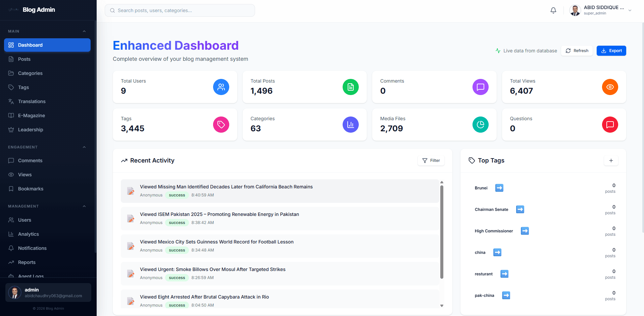Click the live data pulse icon
The height and width of the screenshot is (316, 644).
[498, 51]
